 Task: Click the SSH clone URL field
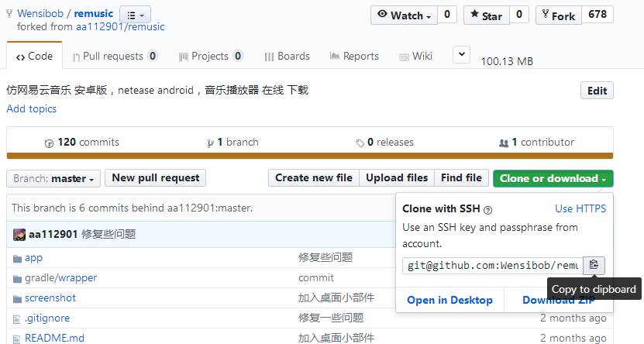492,266
